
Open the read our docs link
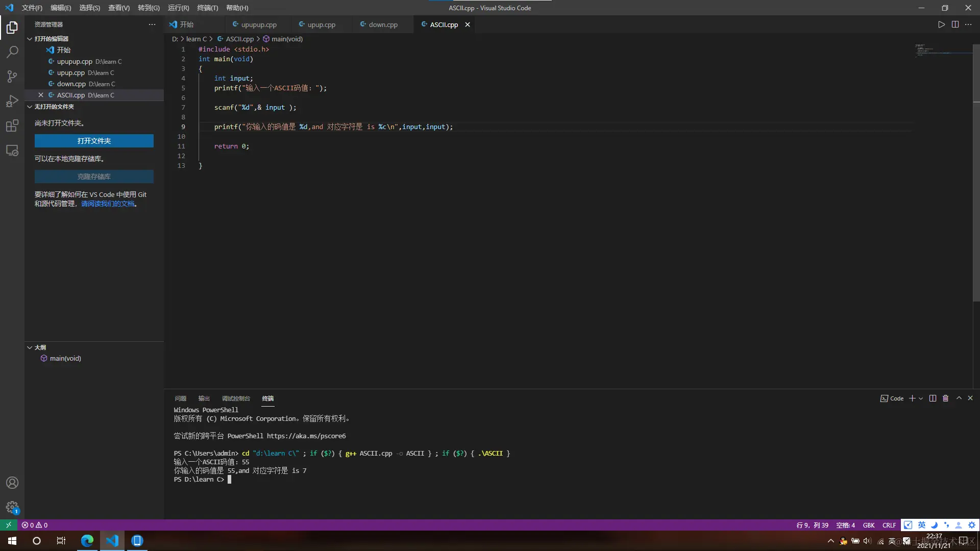pos(108,204)
